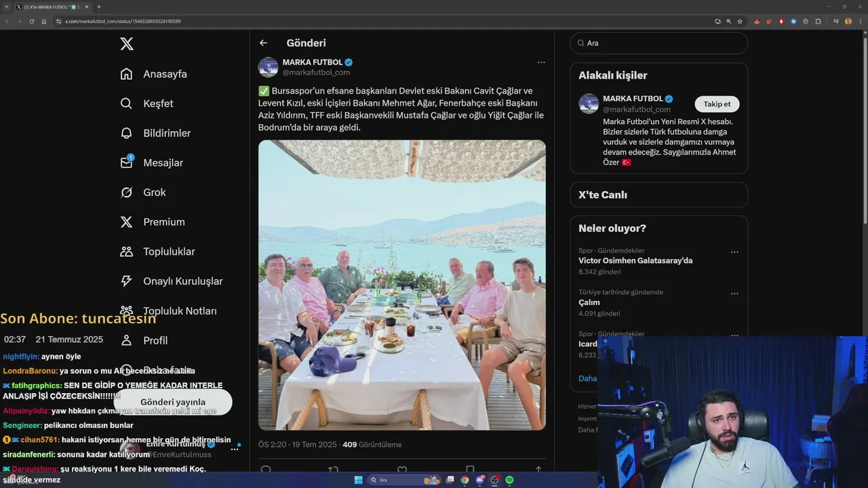Screen dimensions: 868x488
Task: Open the zoom magnifier in the address bar
Action: 729,21
